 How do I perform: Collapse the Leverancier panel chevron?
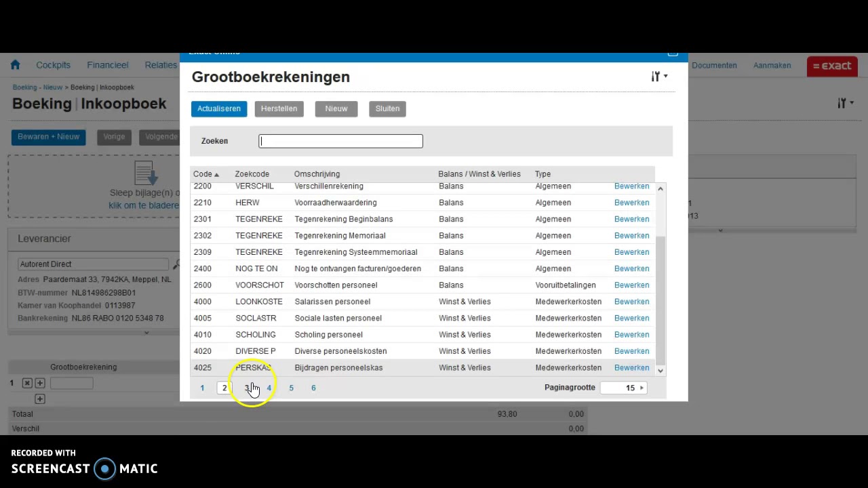point(146,333)
